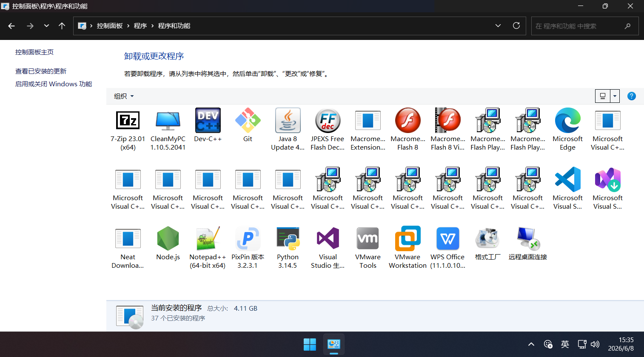Select the 7-Zip 23.01 (x64) program
644x357 pixels.
click(x=128, y=129)
